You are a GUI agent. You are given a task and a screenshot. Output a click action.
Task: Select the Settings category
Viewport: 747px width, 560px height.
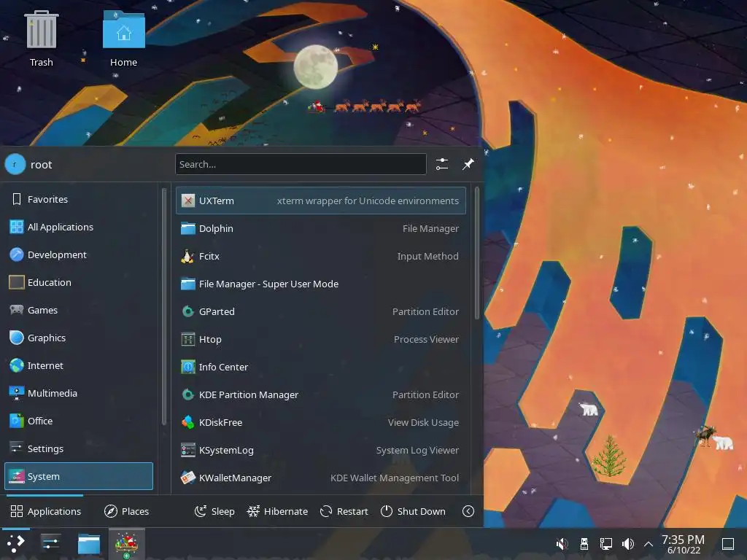79,448
